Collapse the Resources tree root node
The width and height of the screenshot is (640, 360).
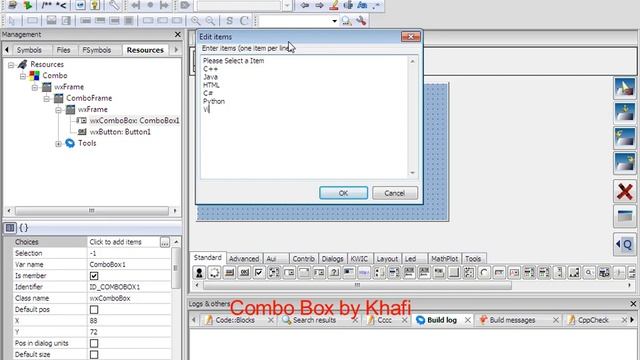(x=11, y=65)
